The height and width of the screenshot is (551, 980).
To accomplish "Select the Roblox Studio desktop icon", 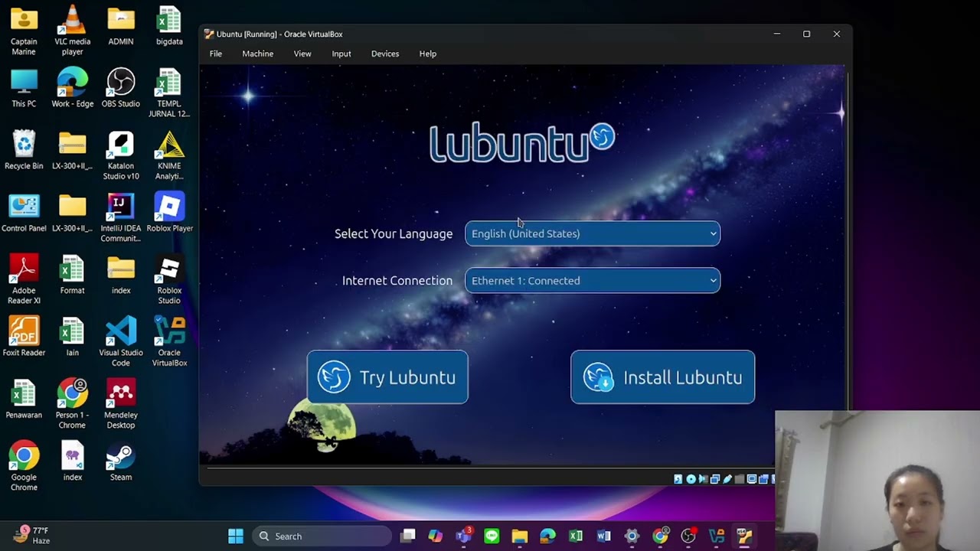I will pyautogui.click(x=169, y=279).
